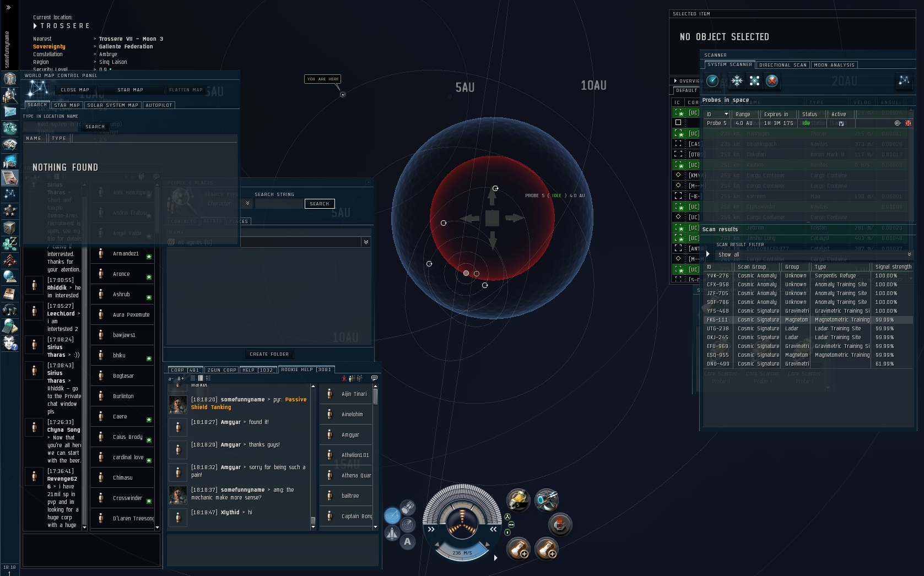Open the scanner button on the ship HUD

pos(408,525)
